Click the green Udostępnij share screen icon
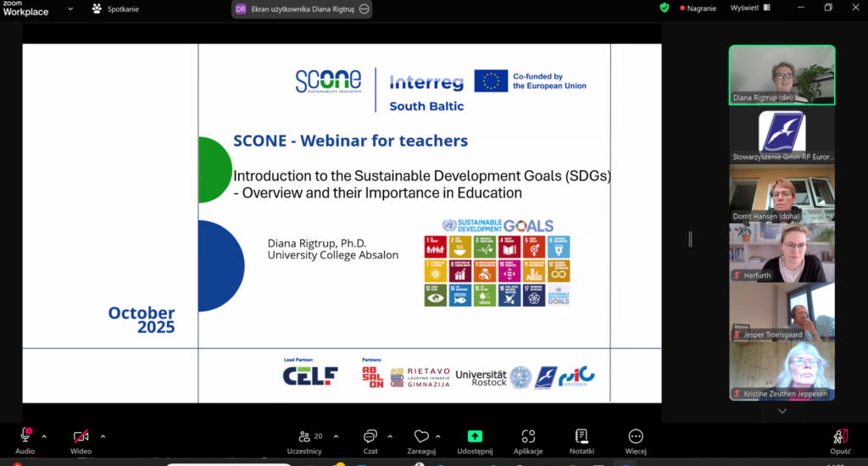The image size is (868, 466). 475,436
